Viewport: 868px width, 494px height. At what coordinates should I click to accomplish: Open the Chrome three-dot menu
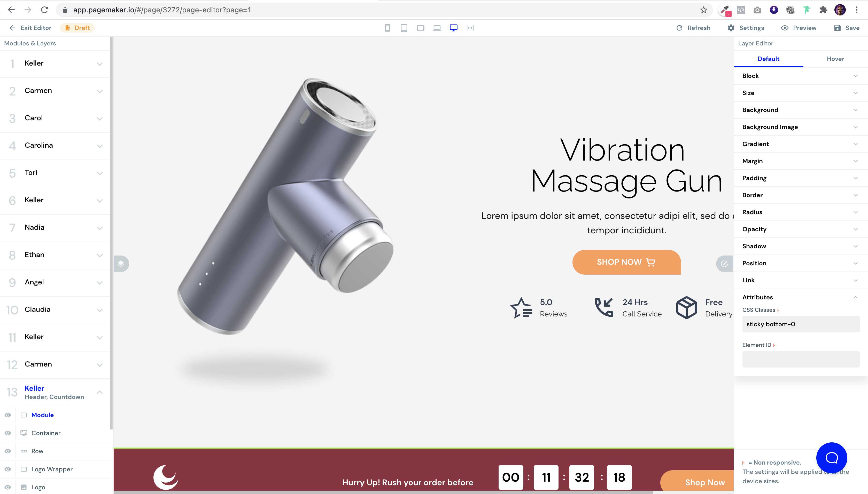856,10
